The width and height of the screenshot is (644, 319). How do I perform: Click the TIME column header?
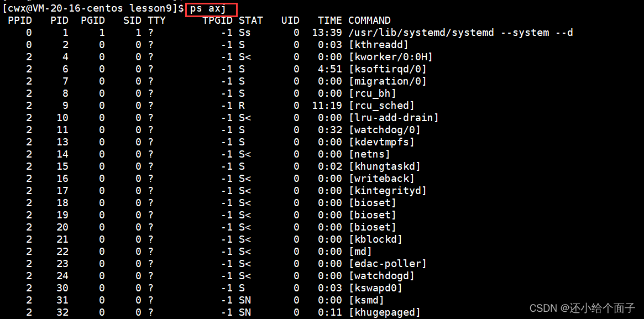pyautogui.click(x=330, y=20)
